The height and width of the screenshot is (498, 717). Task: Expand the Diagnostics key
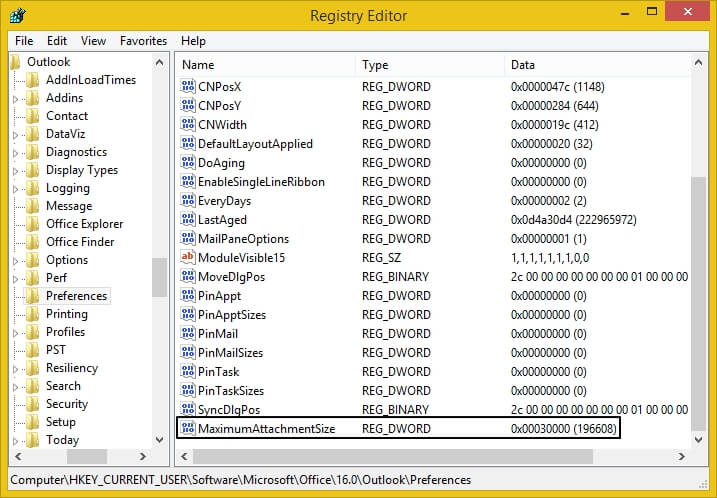click(16, 153)
